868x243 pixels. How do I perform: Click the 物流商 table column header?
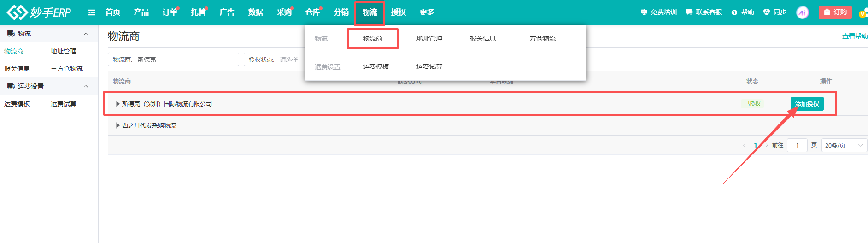[122, 81]
